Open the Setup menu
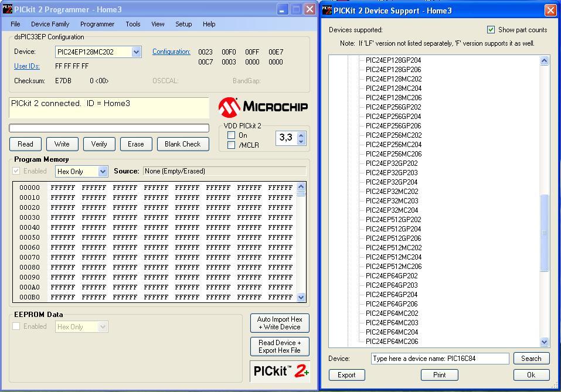The image size is (561, 392). (x=183, y=24)
